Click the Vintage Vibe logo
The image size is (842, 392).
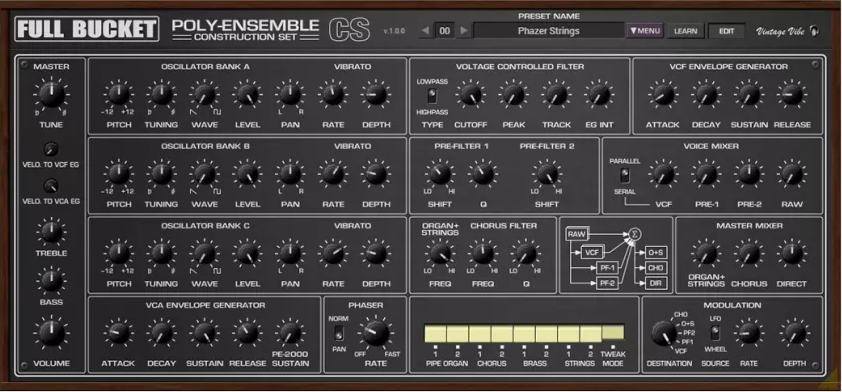(x=788, y=31)
